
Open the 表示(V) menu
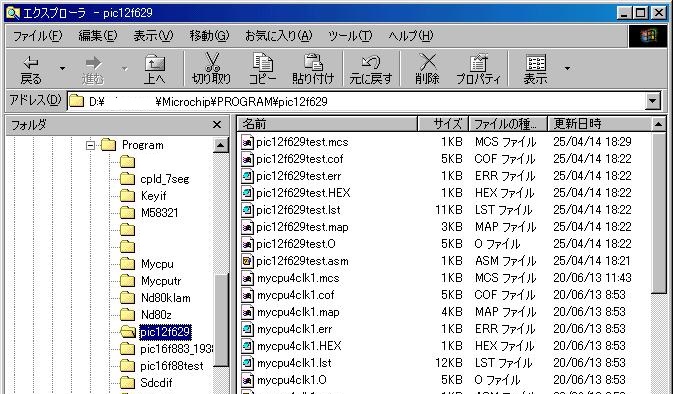(153, 36)
